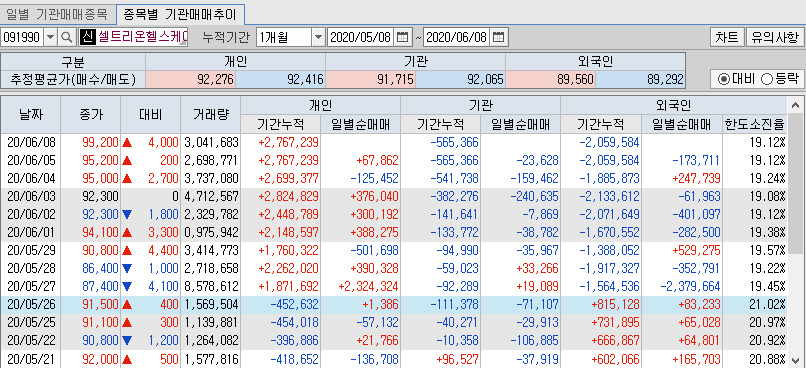Click the 20/05/21 date cell
This screenshot has width=806, height=368.
[x=31, y=358]
